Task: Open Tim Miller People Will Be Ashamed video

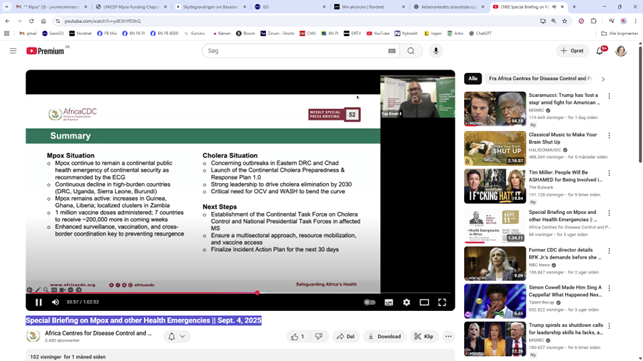Action: (x=565, y=176)
